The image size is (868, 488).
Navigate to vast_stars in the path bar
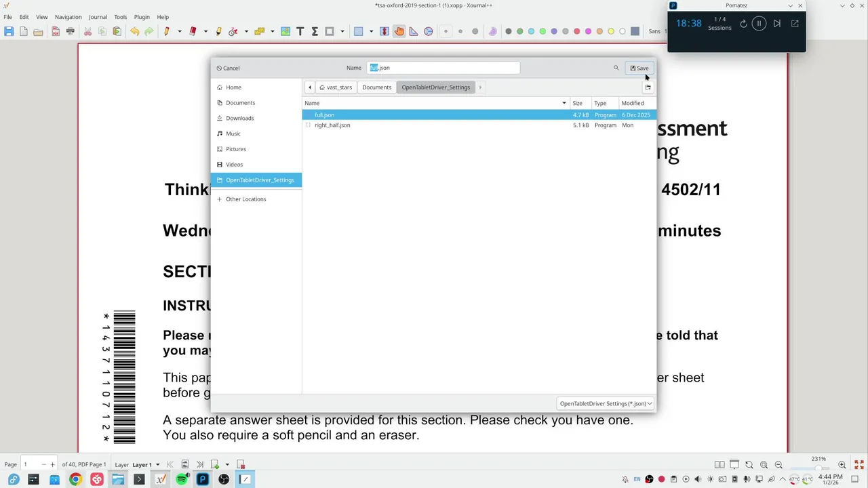[x=336, y=87]
